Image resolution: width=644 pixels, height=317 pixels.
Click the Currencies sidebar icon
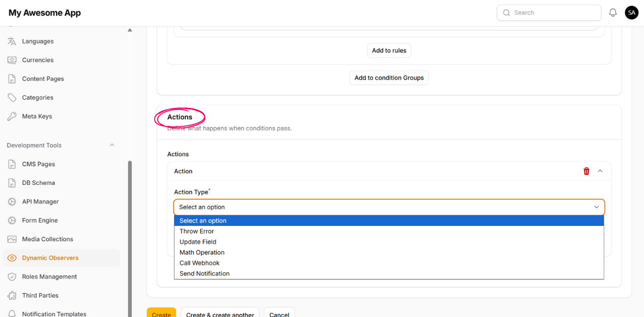point(12,60)
